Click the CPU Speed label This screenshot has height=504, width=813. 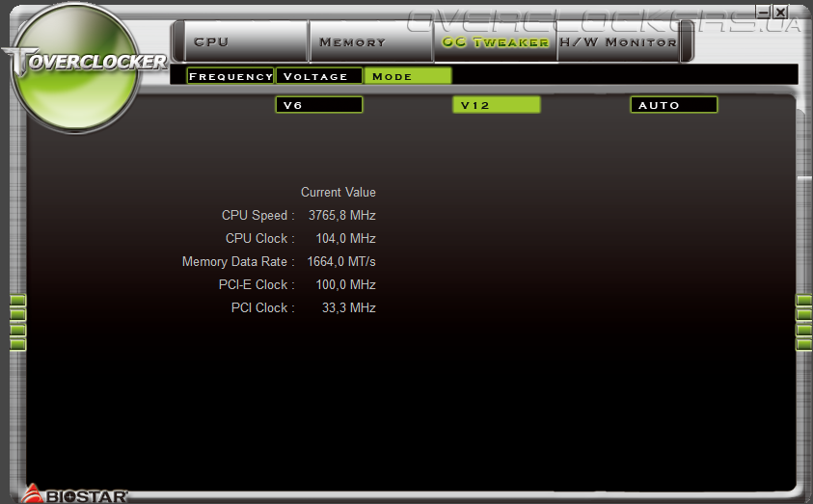pos(258,216)
